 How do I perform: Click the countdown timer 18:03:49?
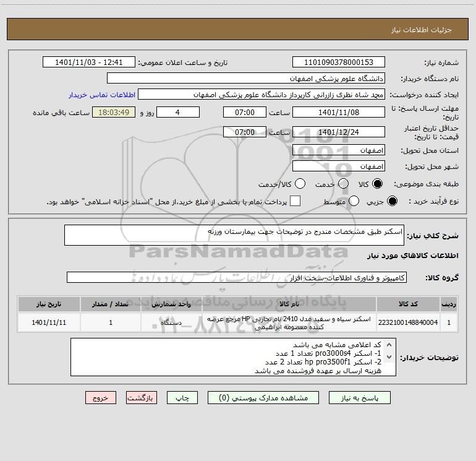[x=114, y=112]
